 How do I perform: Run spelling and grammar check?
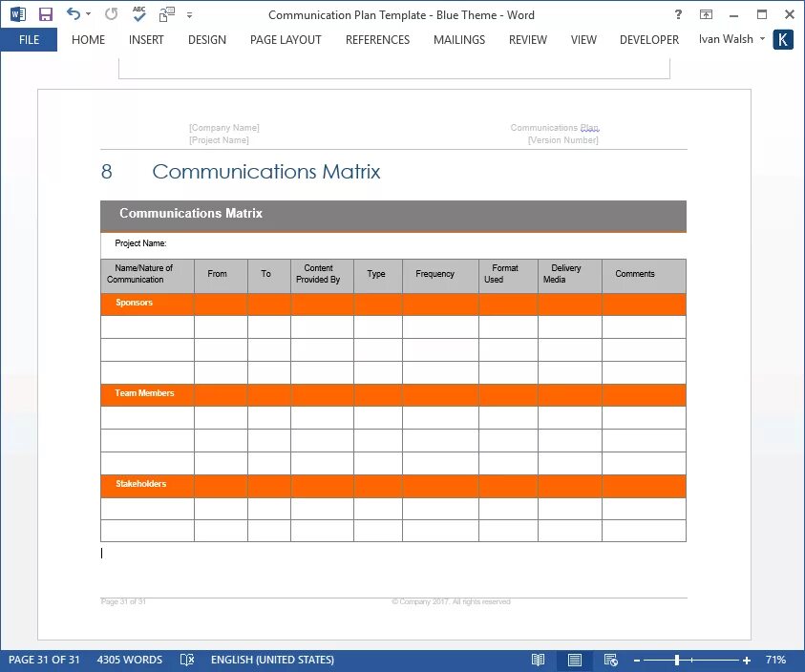[137, 13]
